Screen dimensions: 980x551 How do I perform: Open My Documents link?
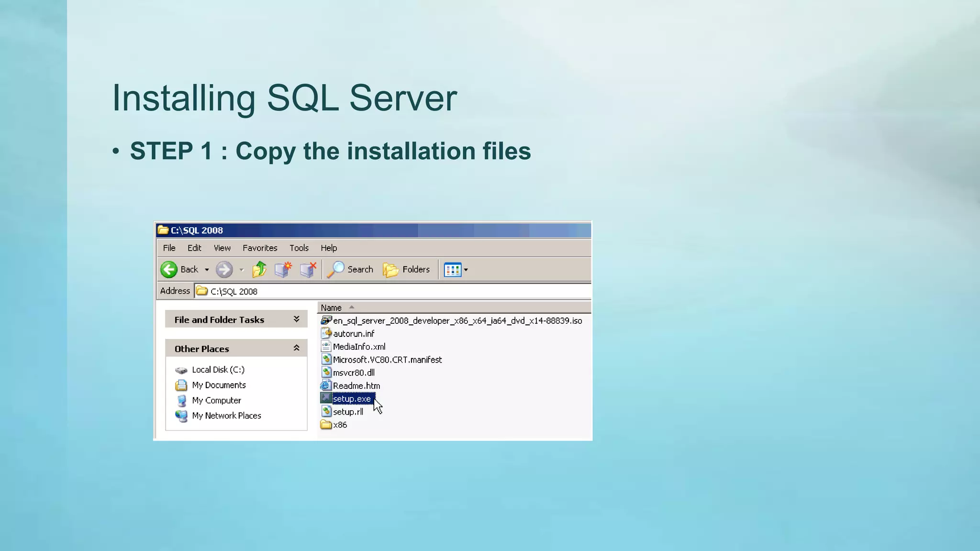(x=219, y=385)
